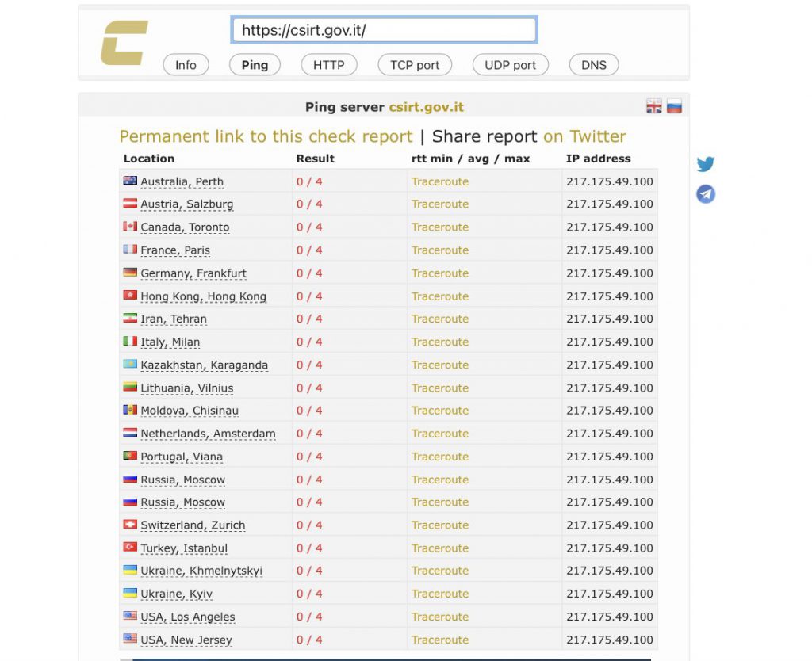The height and width of the screenshot is (661, 812).
Task: Select the HTTP check tab
Action: point(329,65)
